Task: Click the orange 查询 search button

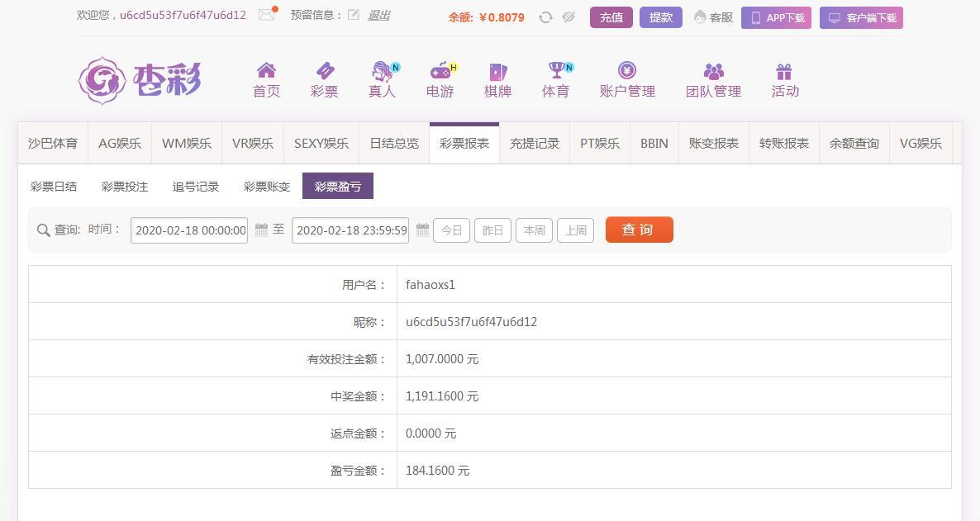Action: coord(640,230)
